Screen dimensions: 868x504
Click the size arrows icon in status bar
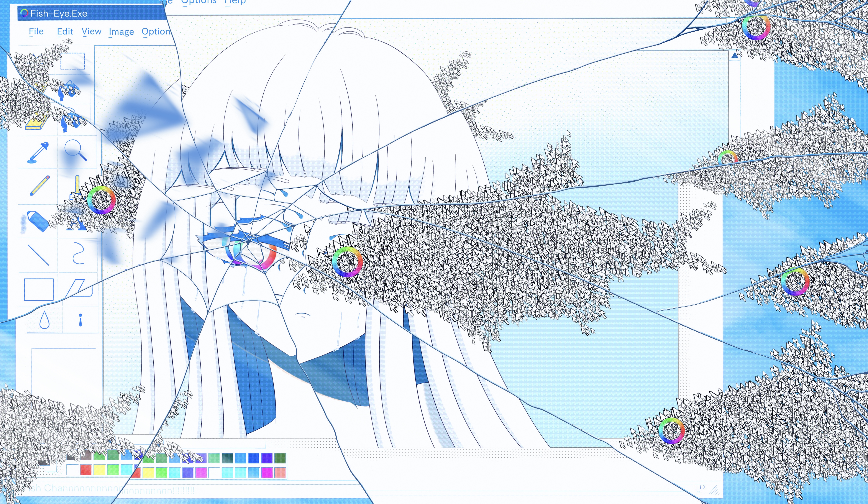(700, 489)
